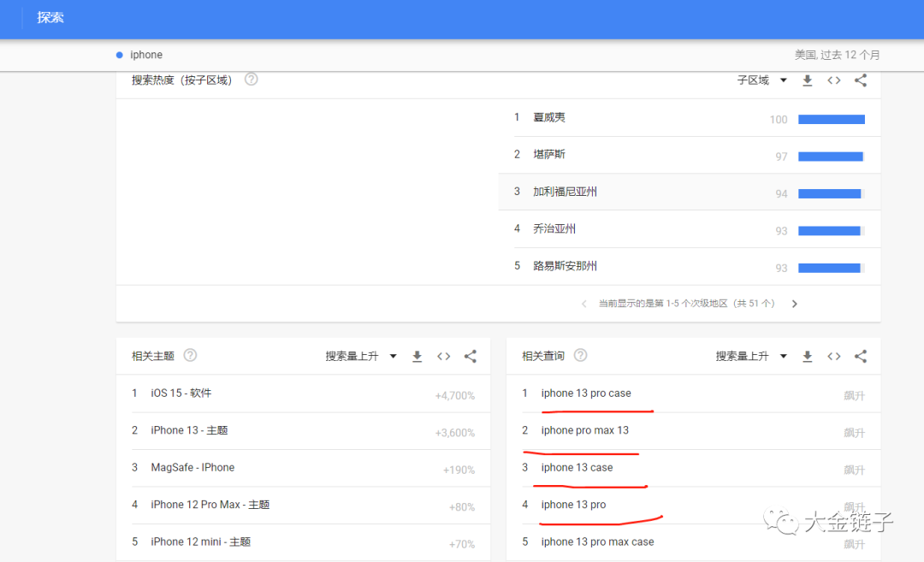Screen dimensions: 924x562
Task: Open the related topic iOS 15 - 软件
Action: click(181, 393)
